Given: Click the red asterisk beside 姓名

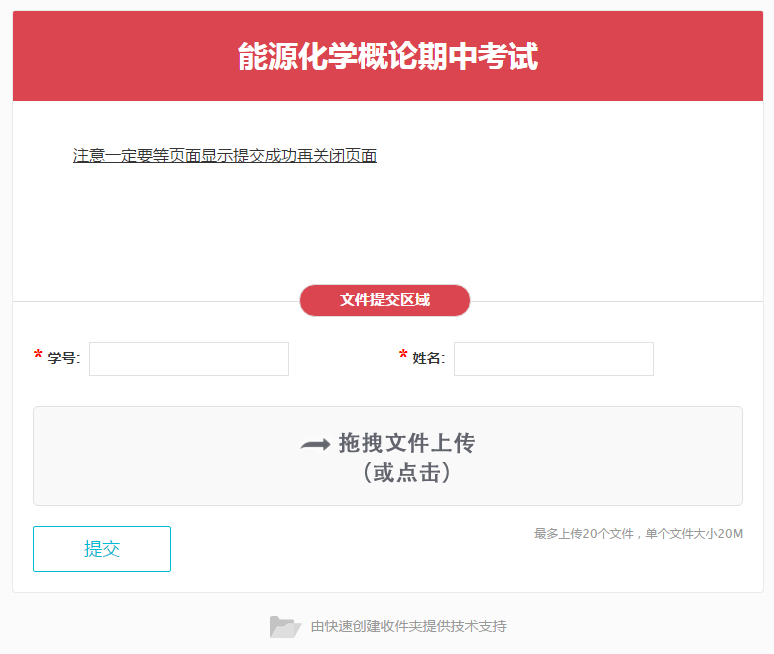Looking at the screenshot, I should pos(403,356).
